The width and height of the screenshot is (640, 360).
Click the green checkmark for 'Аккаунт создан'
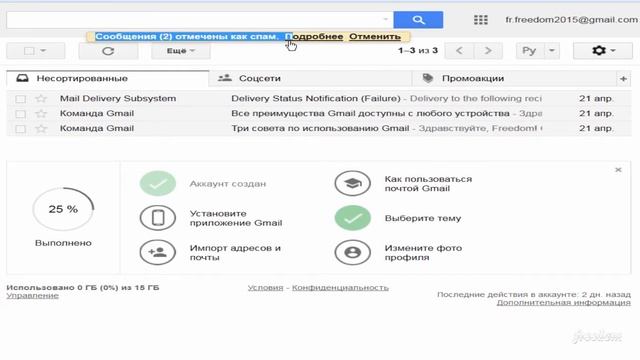point(158,183)
